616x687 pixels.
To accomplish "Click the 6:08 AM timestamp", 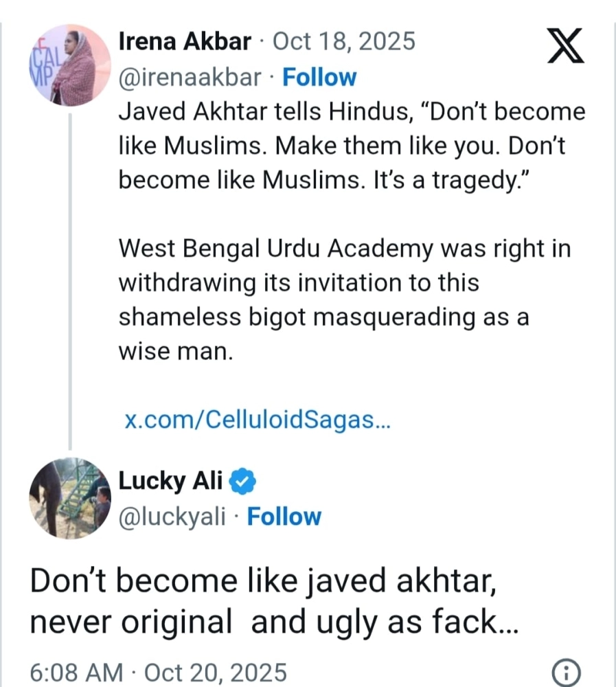I will pyautogui.click(x=77, y=671).
